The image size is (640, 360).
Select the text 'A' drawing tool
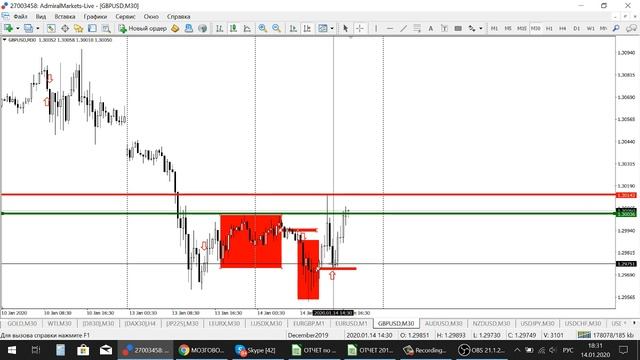pos(430,28)
